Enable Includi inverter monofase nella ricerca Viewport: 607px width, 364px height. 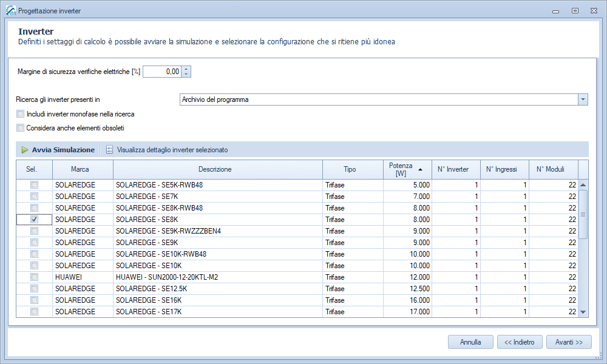coord(21,114)
